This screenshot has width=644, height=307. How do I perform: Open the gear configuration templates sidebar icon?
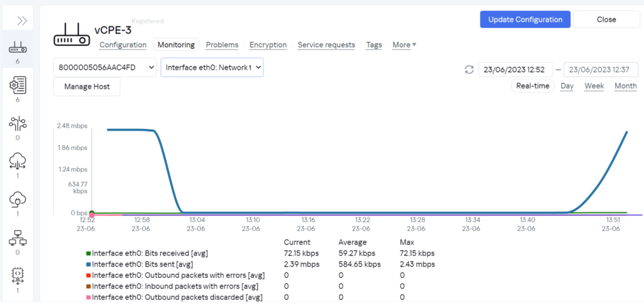[18, 85]
